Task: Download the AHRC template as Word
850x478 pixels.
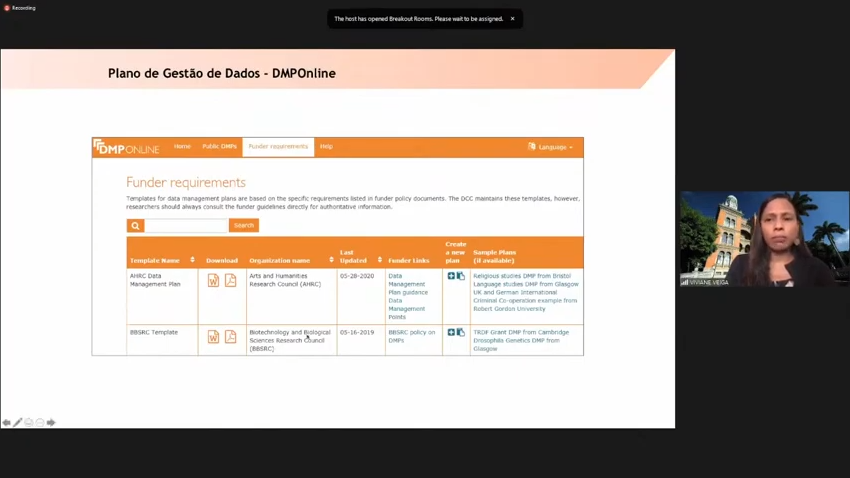Action: coord(213,281)
